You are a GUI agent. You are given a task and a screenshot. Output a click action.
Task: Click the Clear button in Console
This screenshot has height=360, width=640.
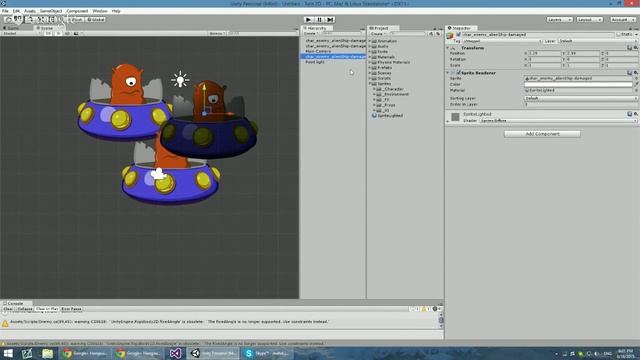tap(8, 309)
